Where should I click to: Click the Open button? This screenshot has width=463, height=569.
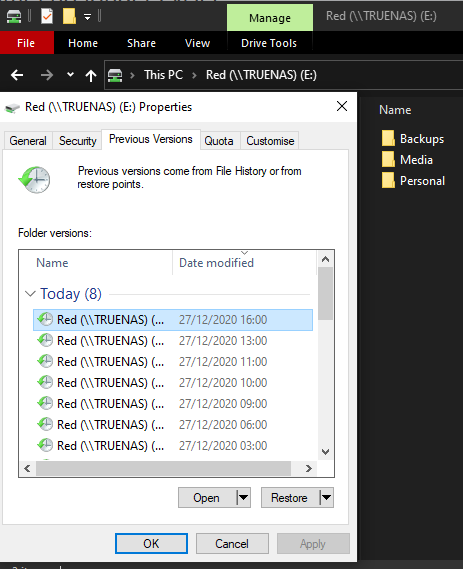coord(206,498)
